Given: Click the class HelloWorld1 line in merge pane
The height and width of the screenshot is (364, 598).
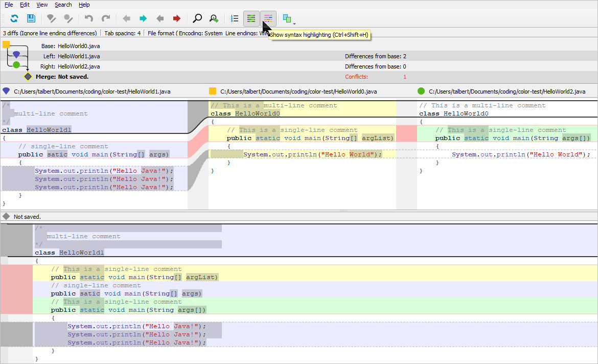Looking at the screenshot, I should tap(70, 253).
